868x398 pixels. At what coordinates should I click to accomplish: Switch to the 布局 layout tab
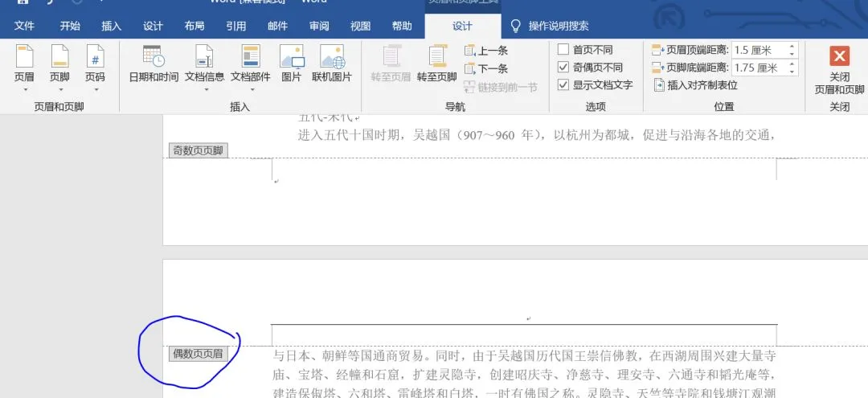click(194, 26)
